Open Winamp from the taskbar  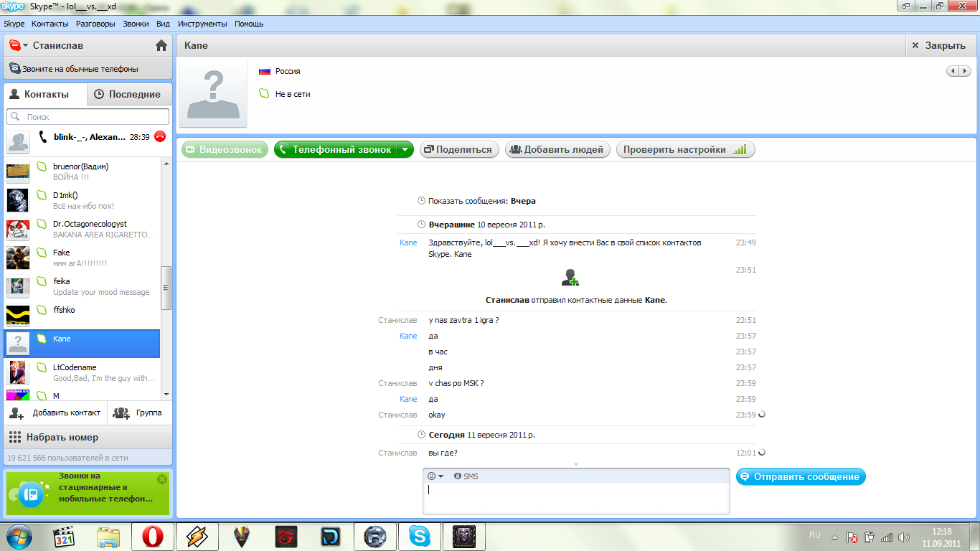pyautogui.click(x=197, y=536)
